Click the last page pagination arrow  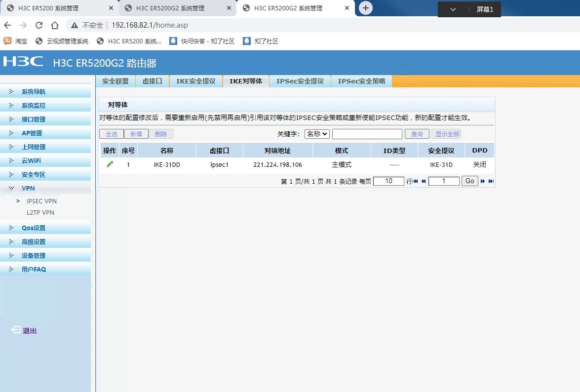[x=491, y=181]
